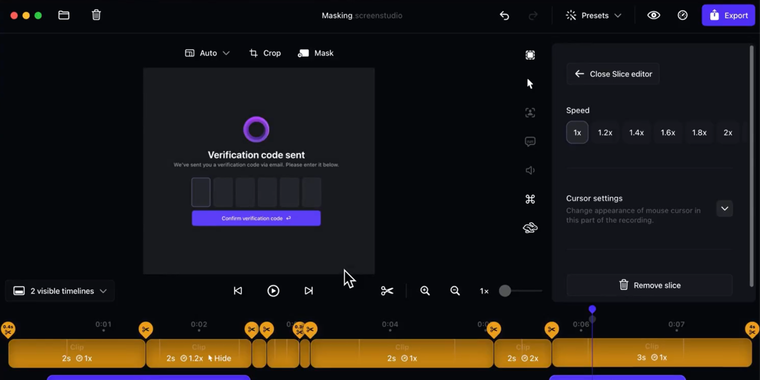
Task: Click the Remove slice button
Action: (649, 285)
